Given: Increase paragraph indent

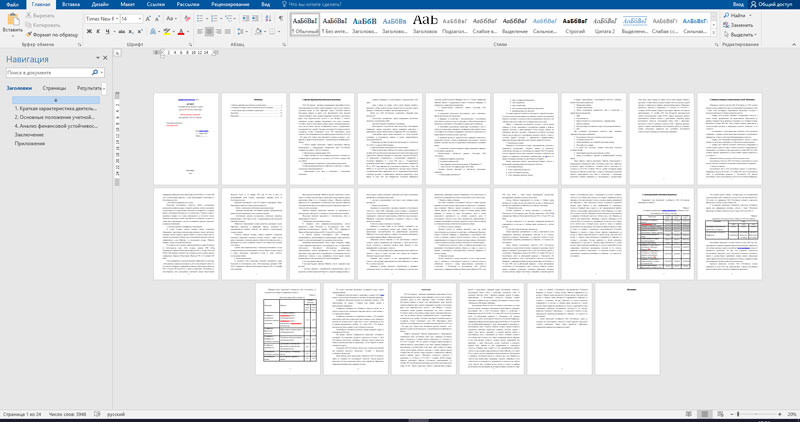Looking at the screenshot, I should point(255,18).
